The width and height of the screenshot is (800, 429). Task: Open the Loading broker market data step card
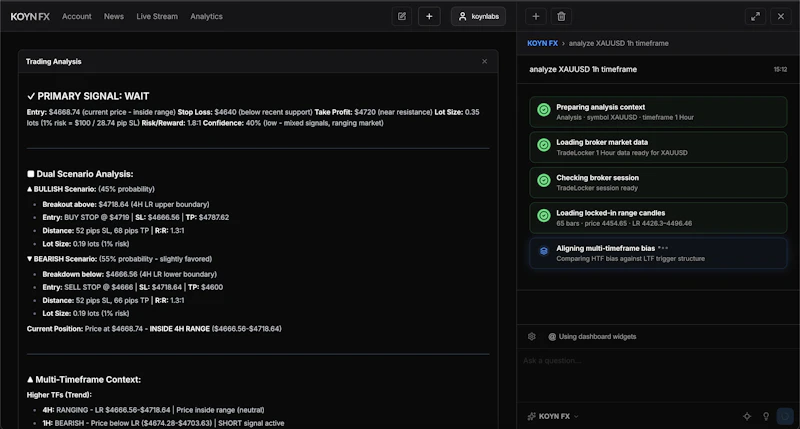coord(658,147)
